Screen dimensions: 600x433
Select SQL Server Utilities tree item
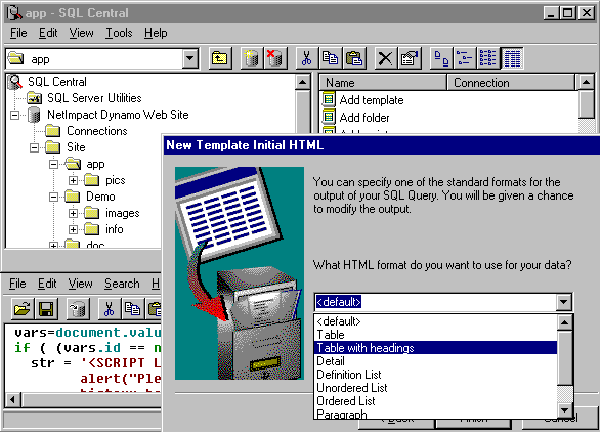[x=94, y=98]
